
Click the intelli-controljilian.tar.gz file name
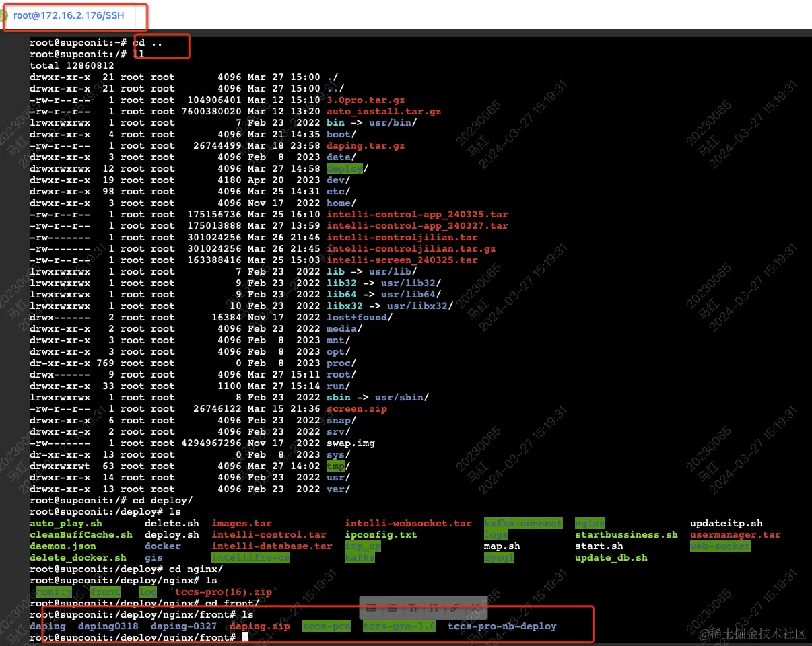click(411, 248)
